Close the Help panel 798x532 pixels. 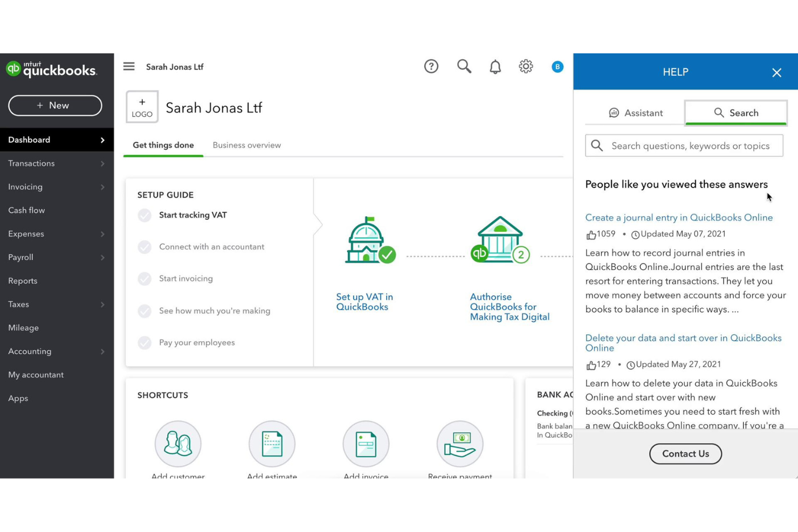(x=776, y=73)
